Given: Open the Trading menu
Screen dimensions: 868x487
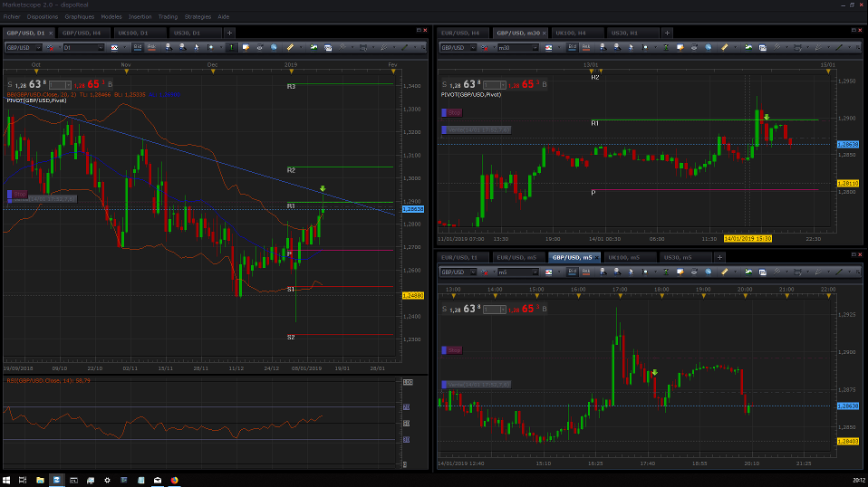Looking at the screenshot, I should point(168,16).
